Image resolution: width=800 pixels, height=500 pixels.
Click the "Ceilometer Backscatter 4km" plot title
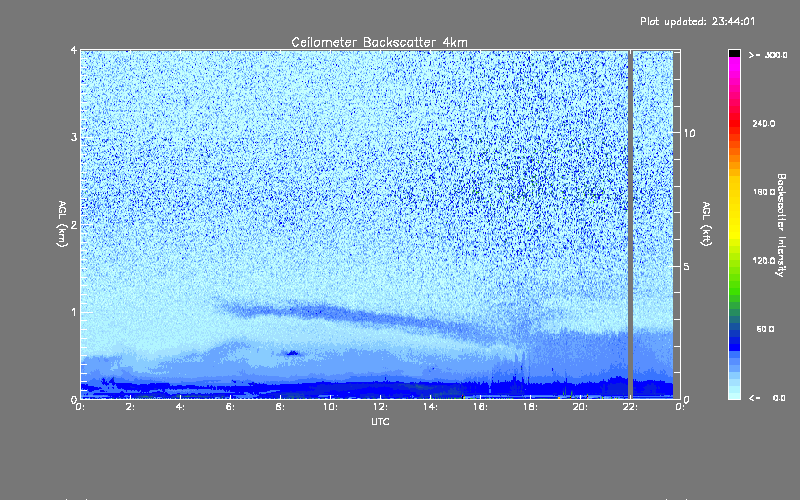[x=379, y=42]
